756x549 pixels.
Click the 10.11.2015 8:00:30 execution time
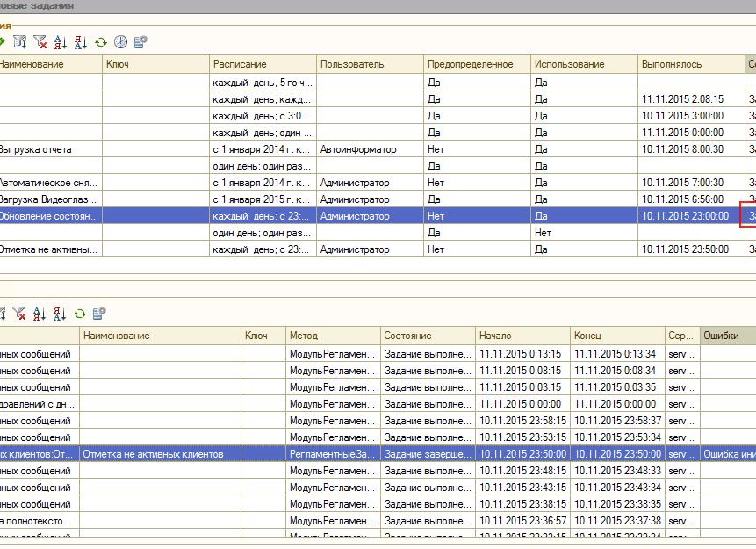[691, 149]
